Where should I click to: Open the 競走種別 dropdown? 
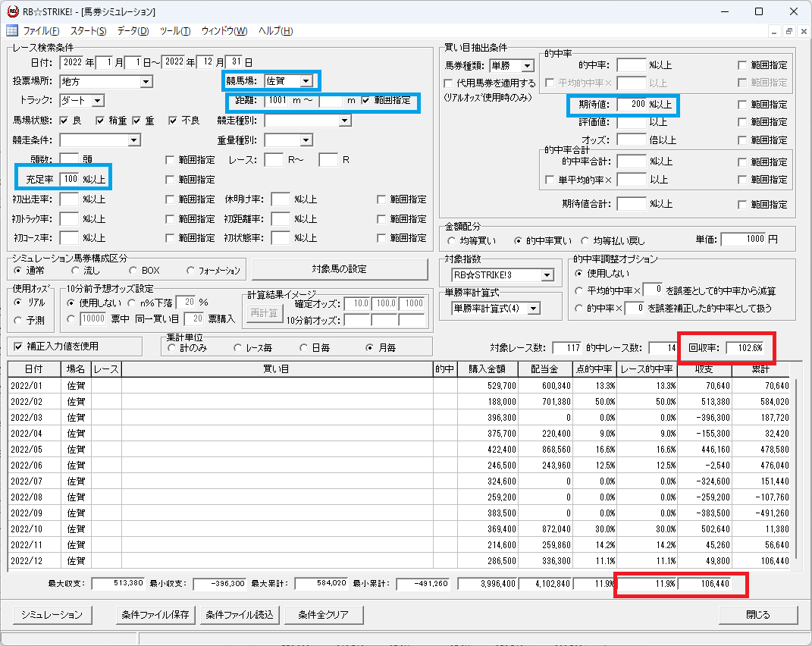344,121
